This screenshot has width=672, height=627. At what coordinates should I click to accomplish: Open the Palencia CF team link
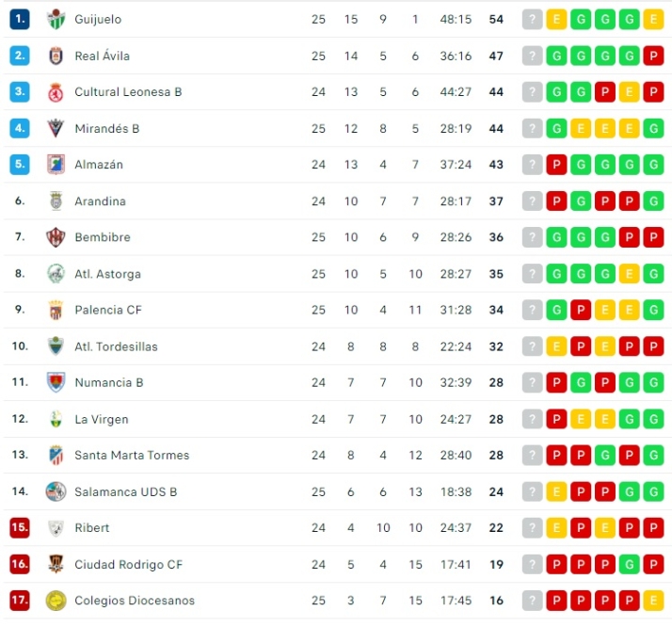pyautogui.click(x=105, y=310)
